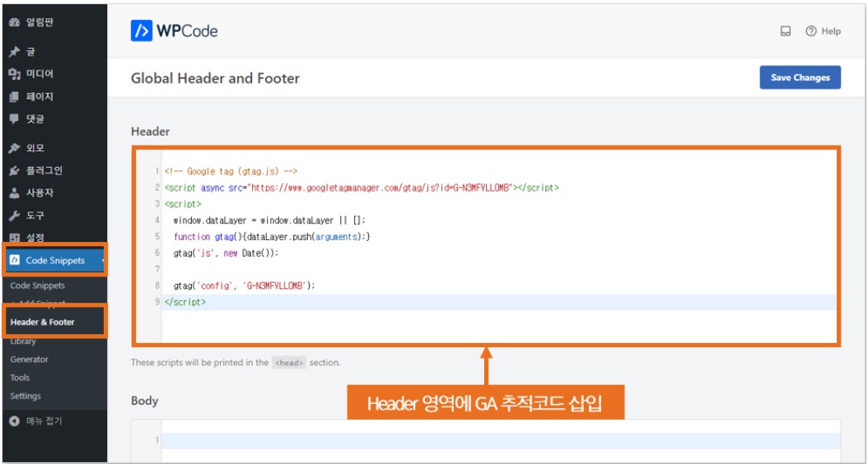Click the plug icon beside 플러그인
Viewport: 868px width, 464px height.
15,171
